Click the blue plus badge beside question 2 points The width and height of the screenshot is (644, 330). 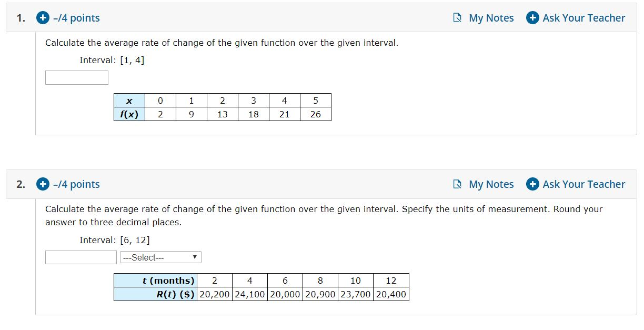tap(42, 184)
